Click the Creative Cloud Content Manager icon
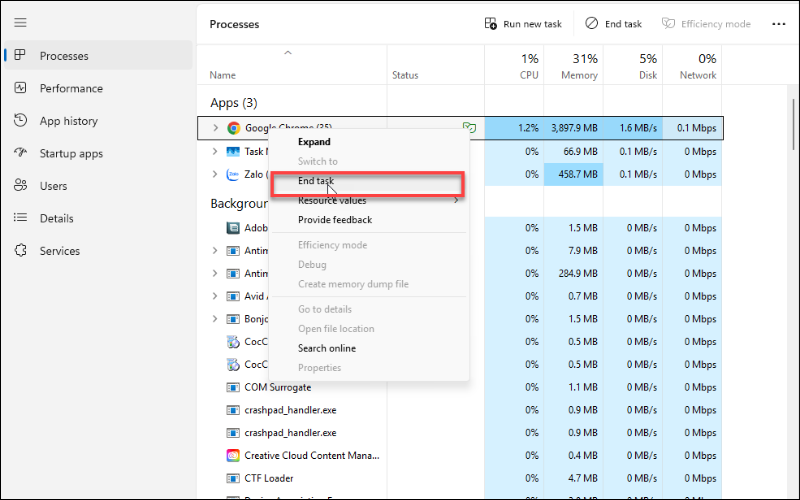Image resolution: width=800 pixels, height=500 pixels. (233, 455)
